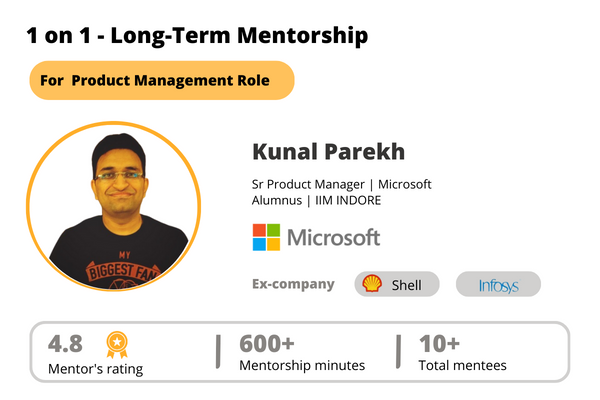This screenshot has height=400, width=600.
Task: Click the Infosys logo
Action: [498, 285]
